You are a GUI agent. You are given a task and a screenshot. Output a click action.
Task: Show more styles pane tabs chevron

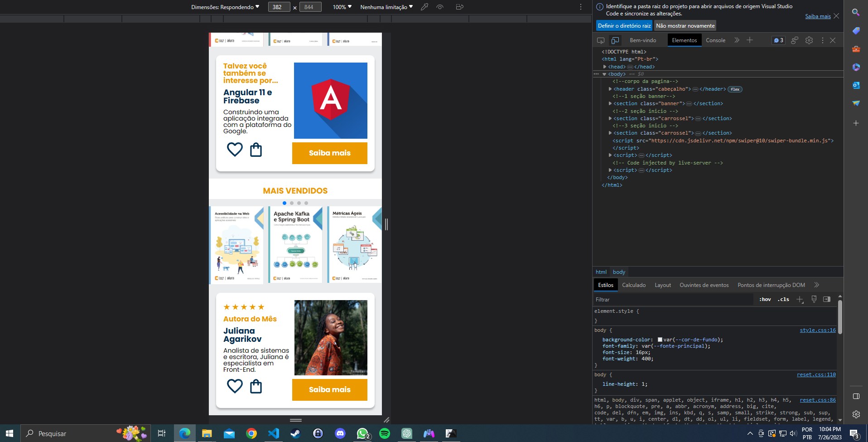click(817, 285)
